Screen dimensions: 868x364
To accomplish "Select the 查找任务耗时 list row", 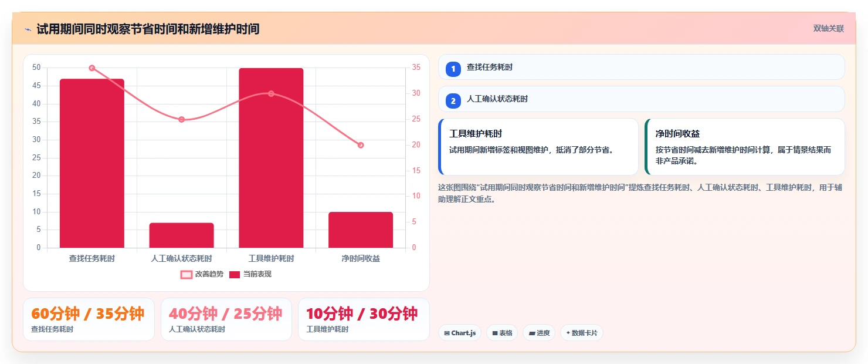I will click(x=642, y=67).
